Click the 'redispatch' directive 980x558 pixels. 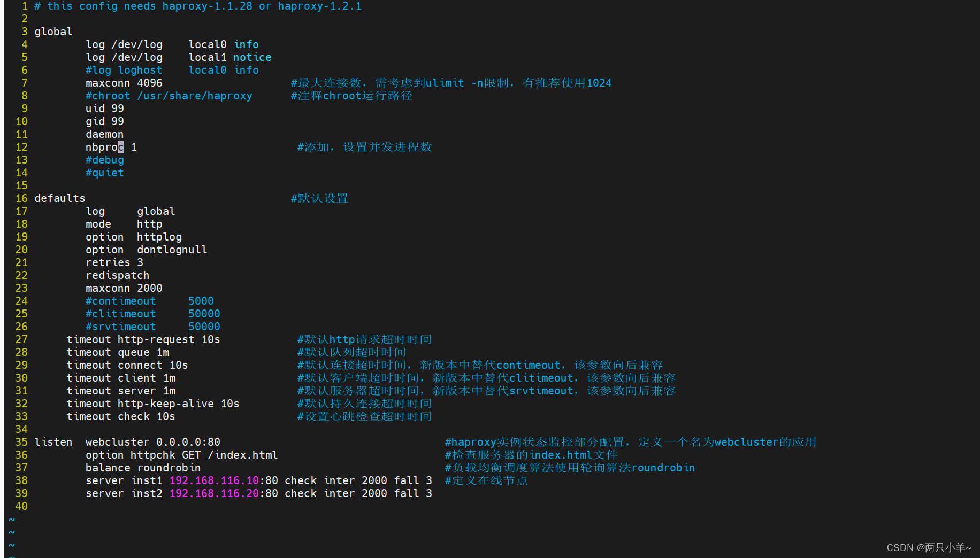118,275
